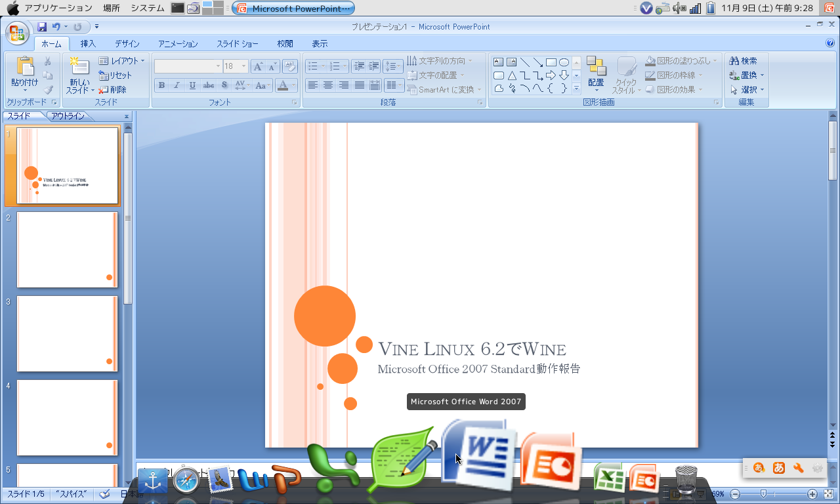
Task: Open the Trash can in dock
Action: point(686,479)
